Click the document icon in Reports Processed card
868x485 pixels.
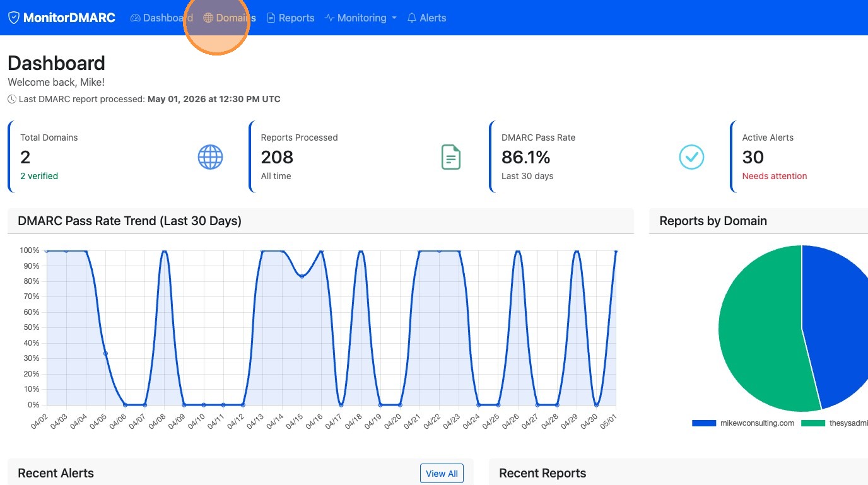451,157
